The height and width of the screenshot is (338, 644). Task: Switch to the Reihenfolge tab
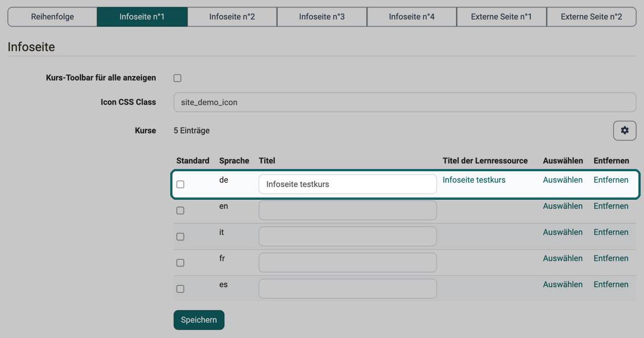pyautogui.click(x=53, y=17)
